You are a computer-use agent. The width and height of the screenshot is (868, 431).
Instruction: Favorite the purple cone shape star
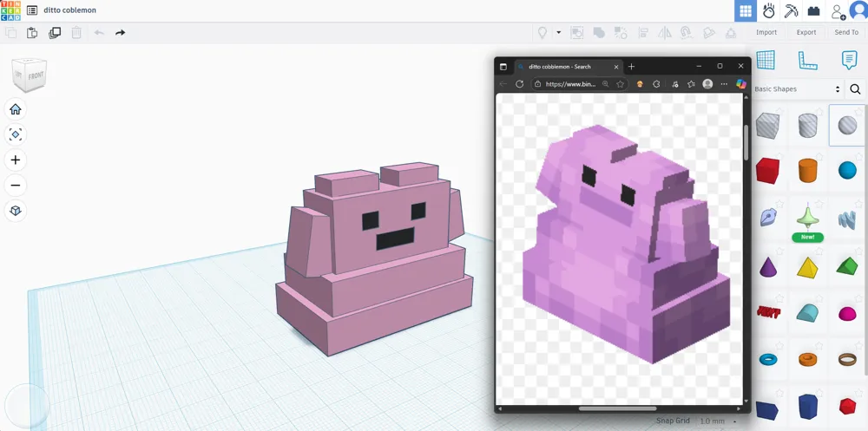779,251
